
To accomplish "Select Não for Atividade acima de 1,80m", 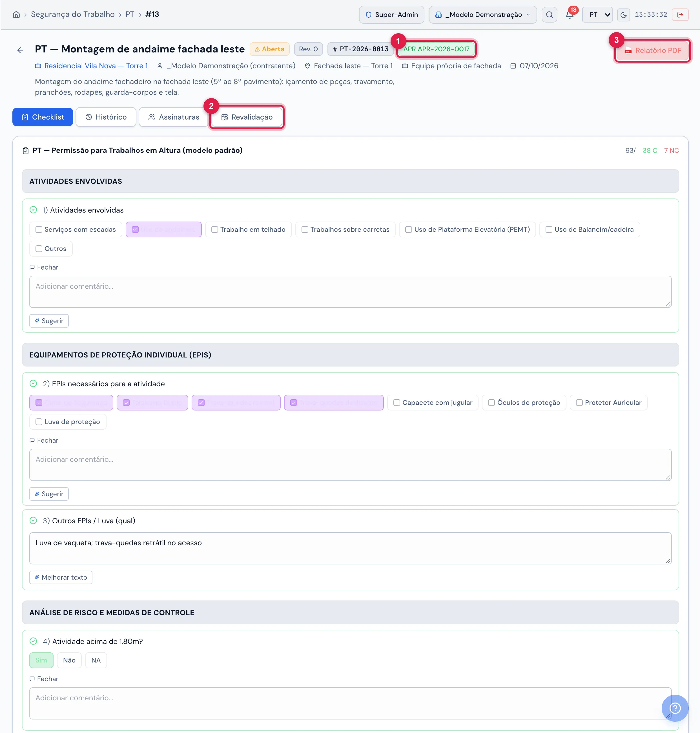I will (69, 660).
